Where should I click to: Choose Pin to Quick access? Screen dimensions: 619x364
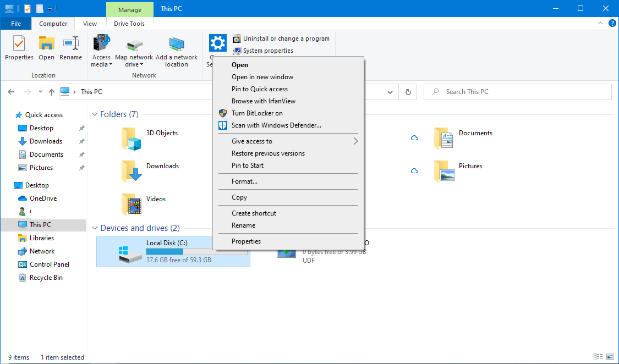[x=288, y=89]
